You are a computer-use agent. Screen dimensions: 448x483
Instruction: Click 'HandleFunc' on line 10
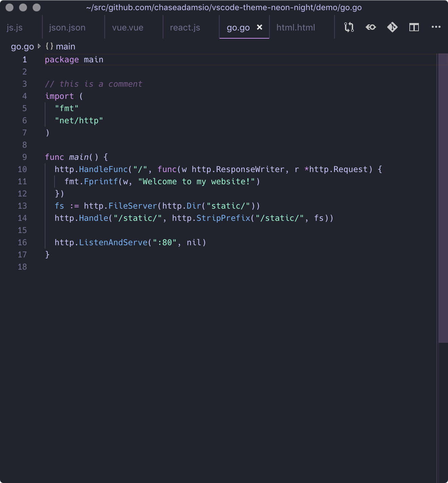pos(103,169)
